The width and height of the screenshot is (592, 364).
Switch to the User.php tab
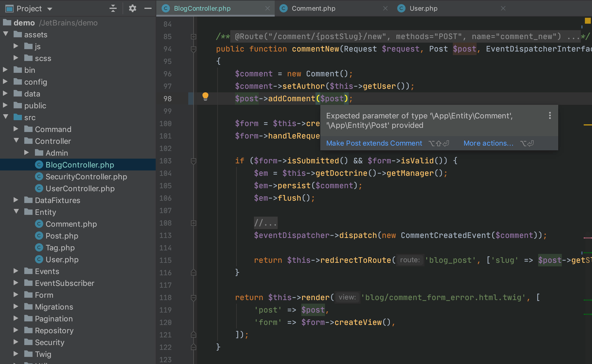[423, 8]
